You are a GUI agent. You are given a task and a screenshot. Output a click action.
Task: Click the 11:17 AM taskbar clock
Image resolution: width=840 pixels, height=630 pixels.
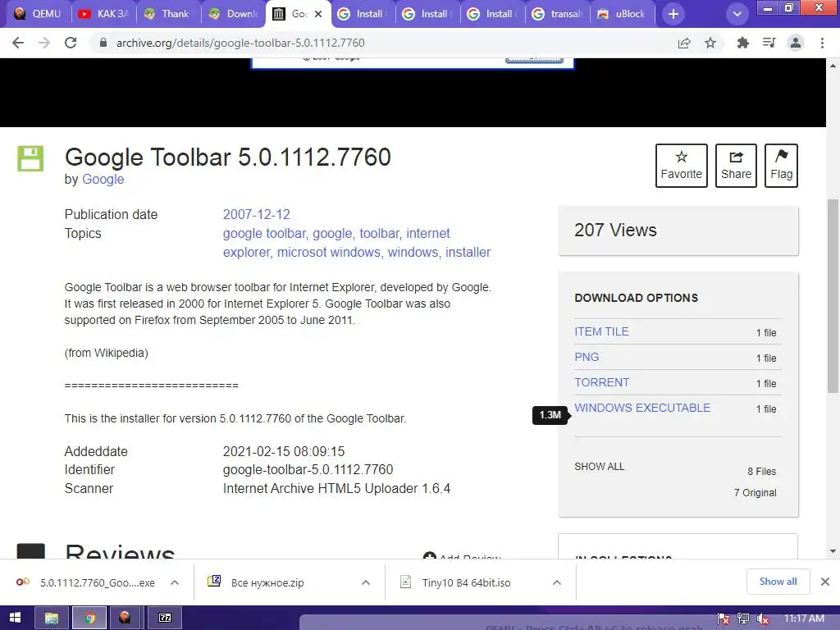click(804, 619)
